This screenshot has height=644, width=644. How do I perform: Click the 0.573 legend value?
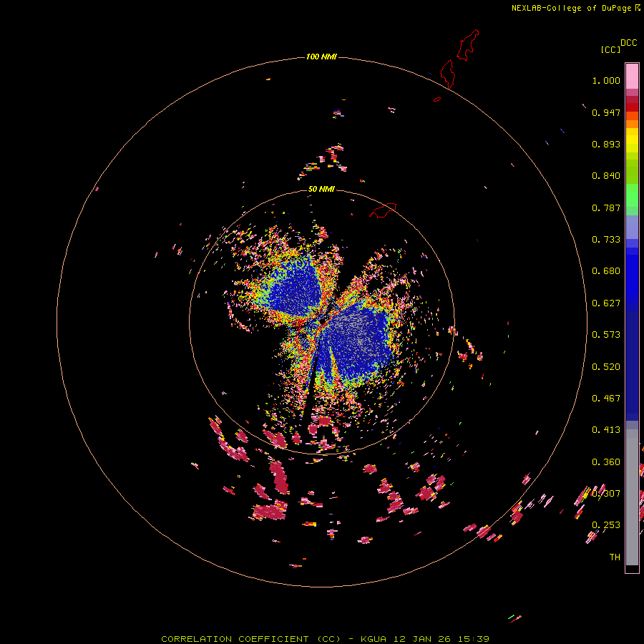pos(606,335)
